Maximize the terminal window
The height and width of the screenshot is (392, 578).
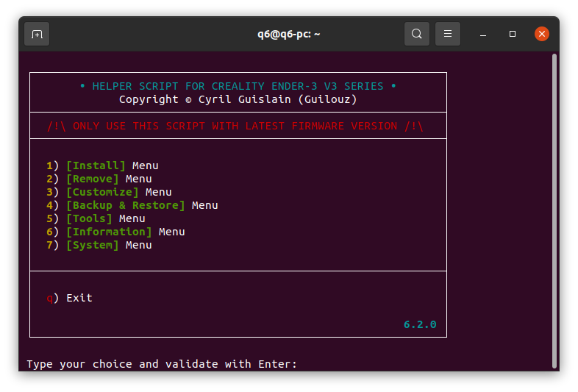point(513,34)
